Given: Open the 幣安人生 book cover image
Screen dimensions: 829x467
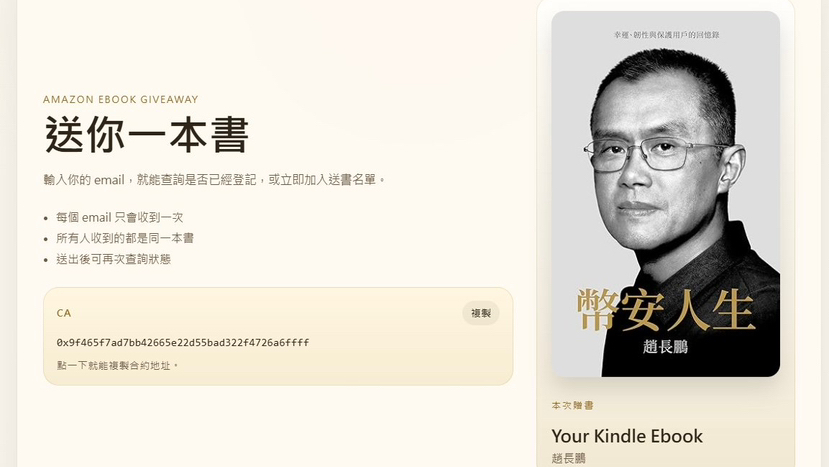Looking at the screenshot, I should 665,194.
